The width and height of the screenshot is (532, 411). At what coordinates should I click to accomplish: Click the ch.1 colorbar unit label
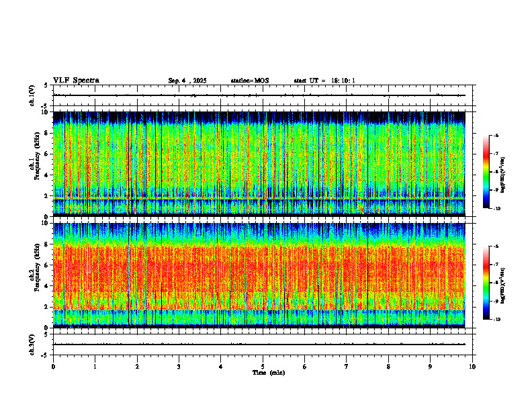click(503, 175)
